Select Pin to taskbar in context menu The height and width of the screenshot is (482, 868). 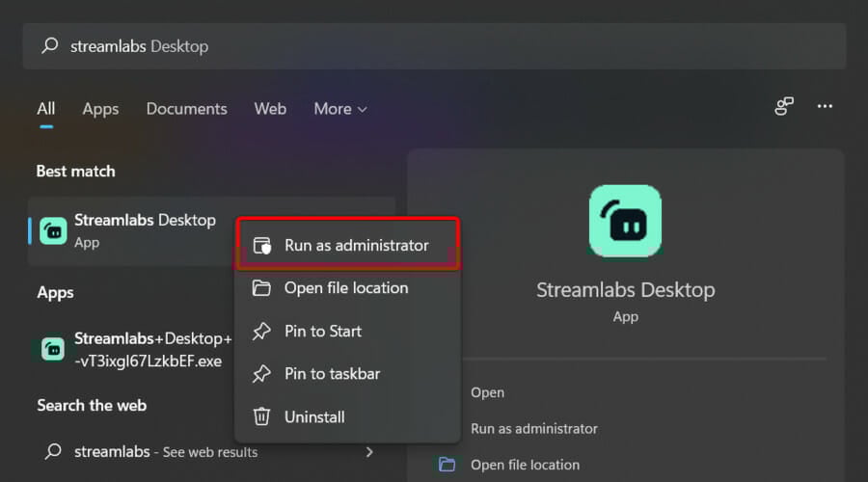click(x=347, y=373)
